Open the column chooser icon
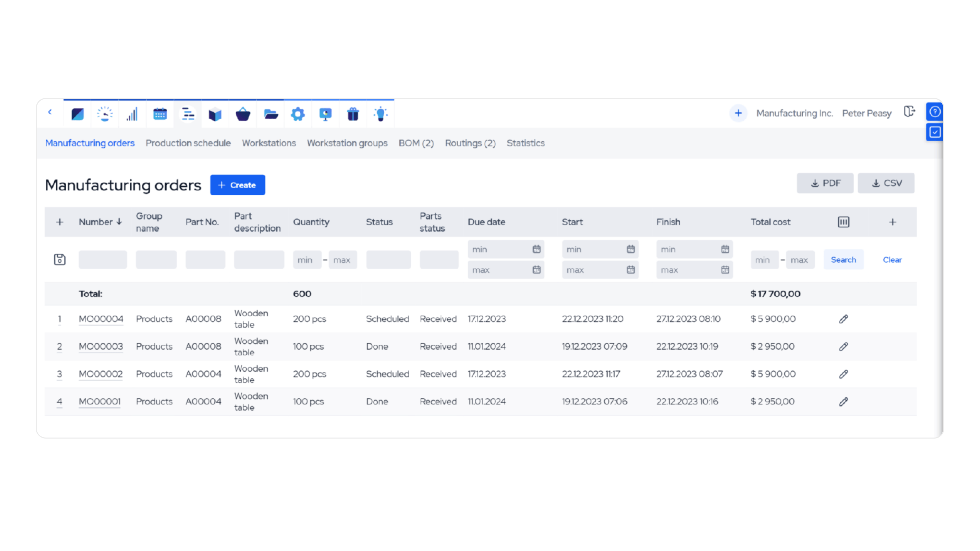The height and width of the screenshot is (551, 980). [x=843, y=222]
